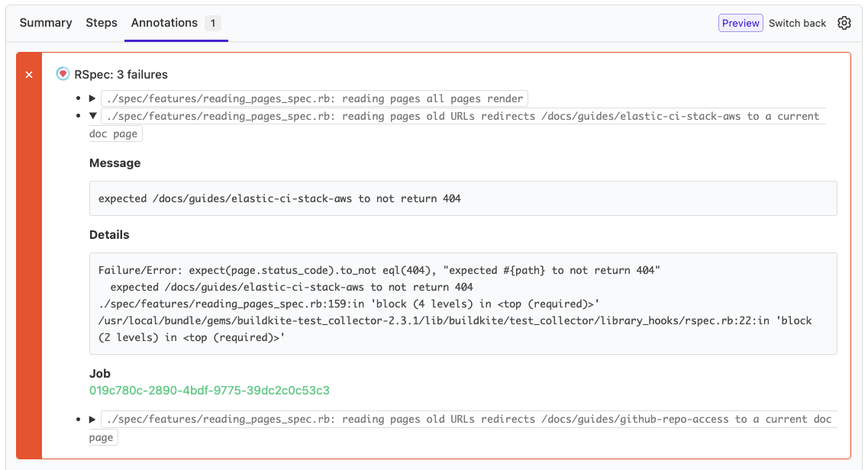Viewport: 868px width, 470px height.
Task: Click the RSpec heart icon
Action: (62, 74)
